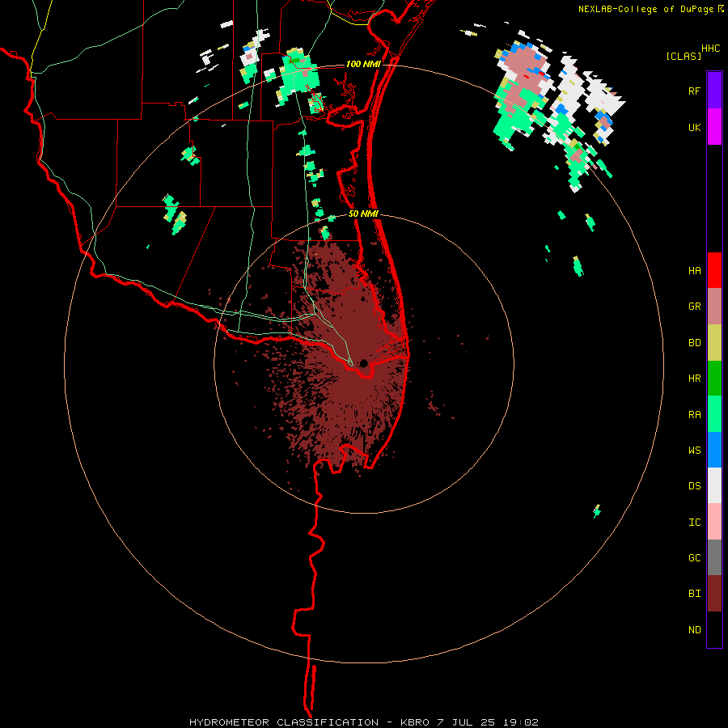Click the [CLAS] units label
The width and height of the screenshot is (728, 728).
(684, 56)
